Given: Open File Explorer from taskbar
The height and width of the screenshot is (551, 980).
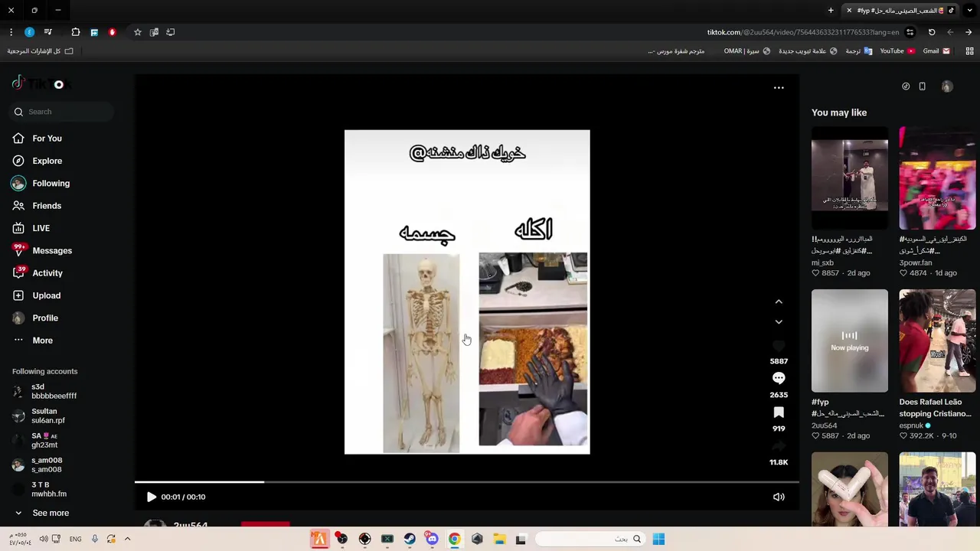Looking at the screenshot, I should (499, 539).
